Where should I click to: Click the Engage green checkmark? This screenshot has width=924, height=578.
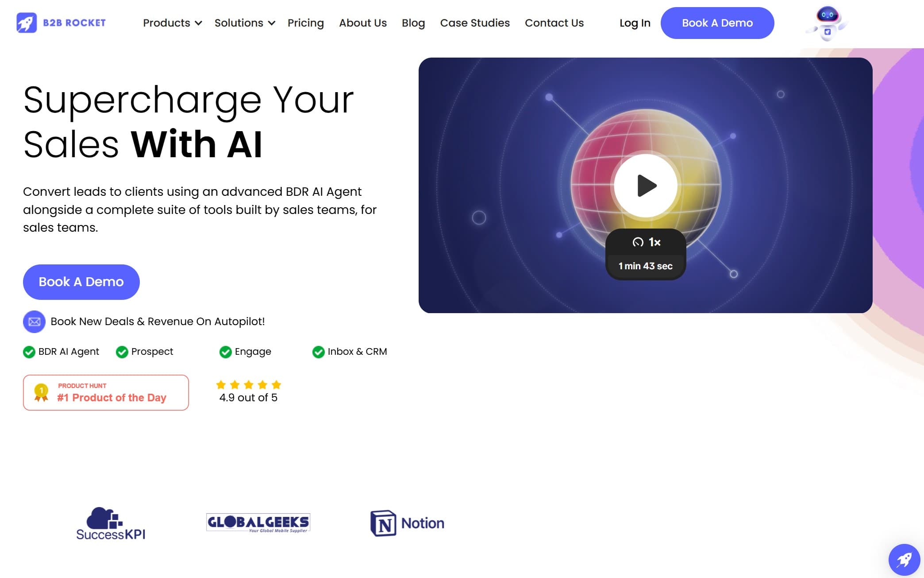click(x=225, y=352)
